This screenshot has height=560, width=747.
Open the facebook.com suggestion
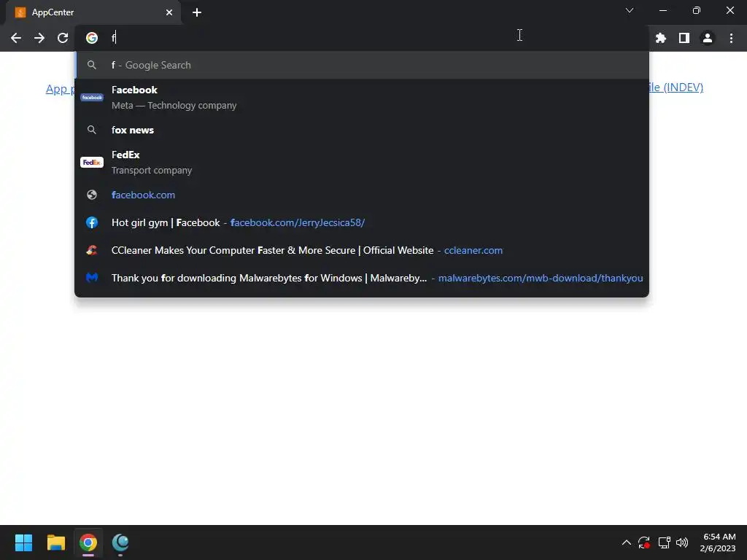point(362,195)
